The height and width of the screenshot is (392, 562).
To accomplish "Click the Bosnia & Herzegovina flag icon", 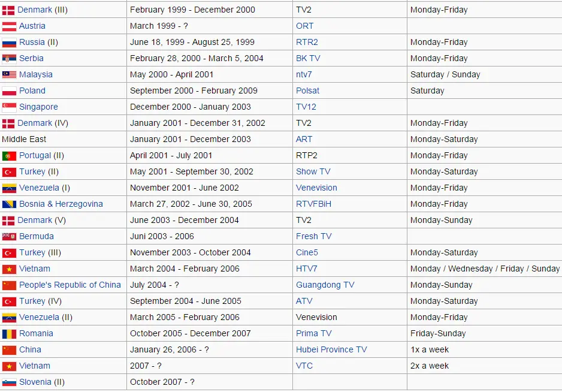I will click(9, 204).
